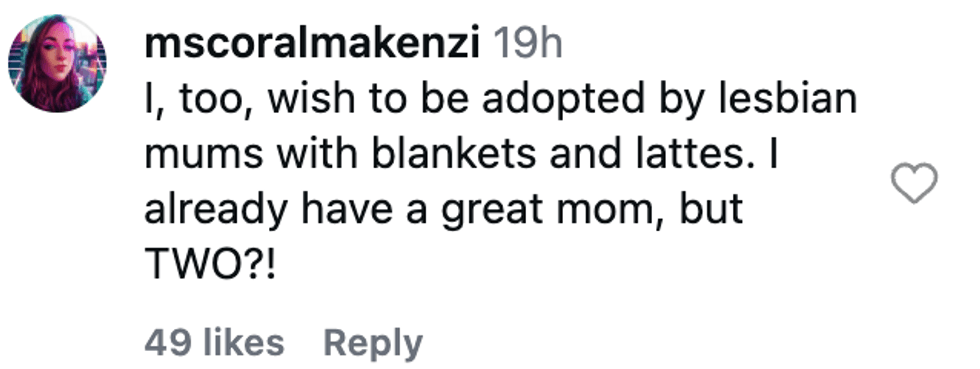Image resolution: width=980 pixels, height=369 pixels.
Task: View the 49 likes list
Action: pyautogui.click(x=214, y=343)
